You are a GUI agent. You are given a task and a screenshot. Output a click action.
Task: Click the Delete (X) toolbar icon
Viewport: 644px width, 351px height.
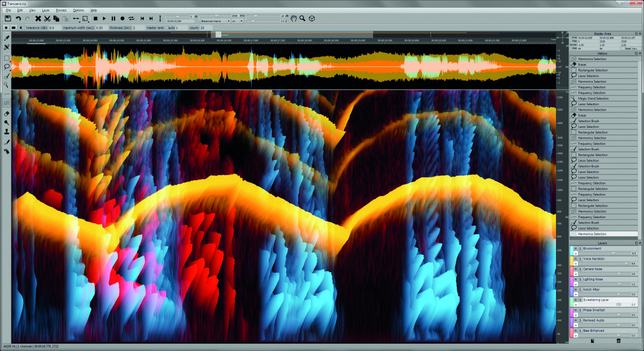[38, 19]
